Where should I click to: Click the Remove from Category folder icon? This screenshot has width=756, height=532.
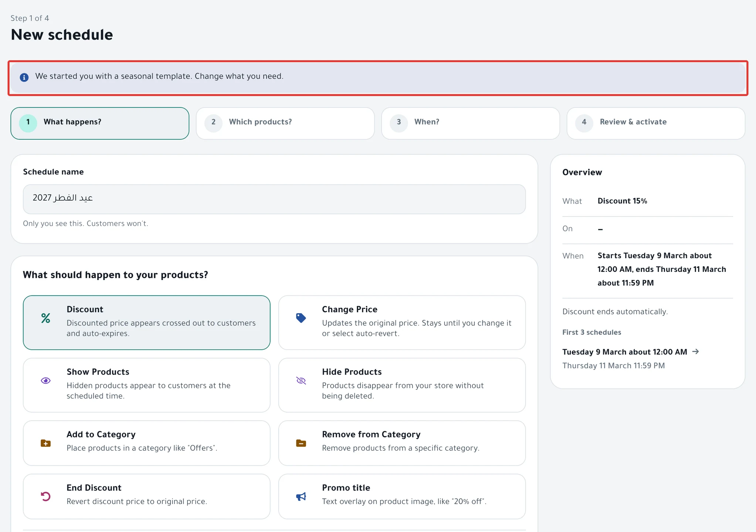[x=301, y=443]
